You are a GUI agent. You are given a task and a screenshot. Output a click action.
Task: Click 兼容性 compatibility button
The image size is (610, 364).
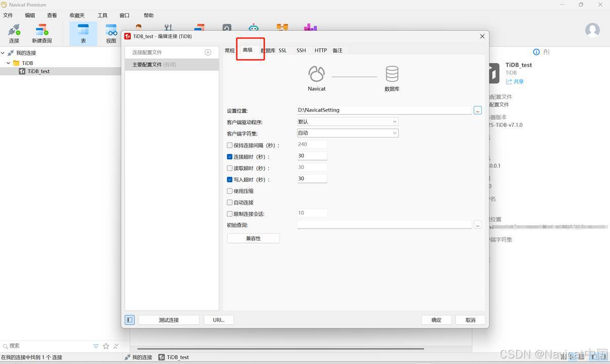[253, 238]
